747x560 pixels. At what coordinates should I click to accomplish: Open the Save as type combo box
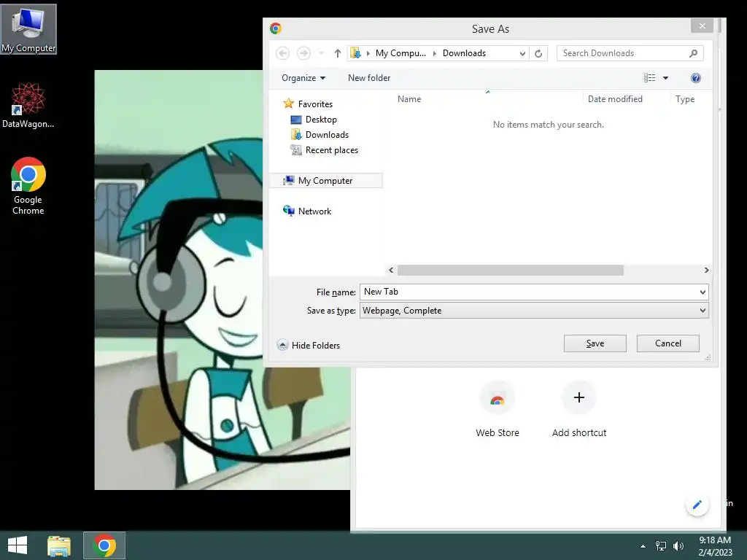534,311
